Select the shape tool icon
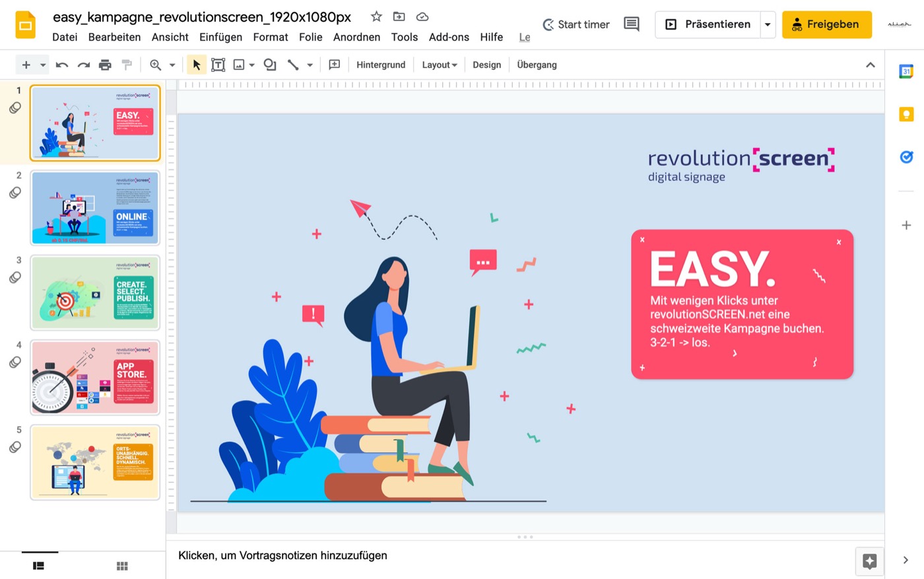The height and width of the screenshot is (579, 924). [x=269, y=65]
